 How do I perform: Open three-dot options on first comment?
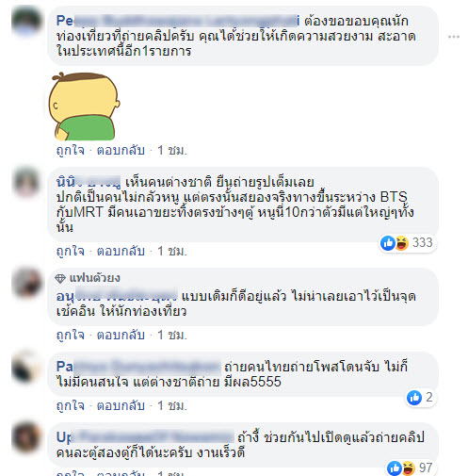[x=454, y=37]
